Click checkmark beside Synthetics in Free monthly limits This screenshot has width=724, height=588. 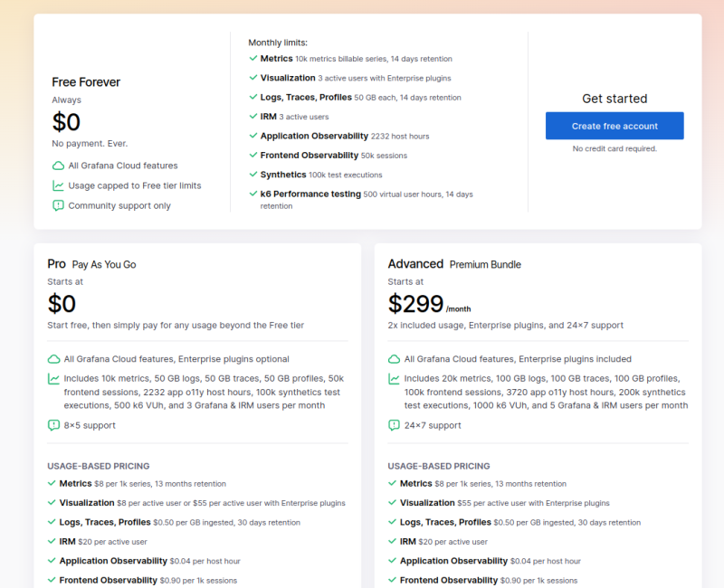click(x=253, y=175)
